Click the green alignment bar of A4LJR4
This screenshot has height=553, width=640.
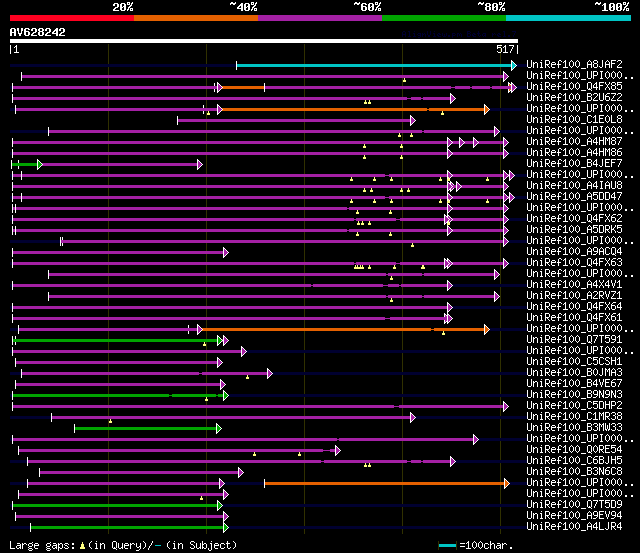tap(127, 528)
